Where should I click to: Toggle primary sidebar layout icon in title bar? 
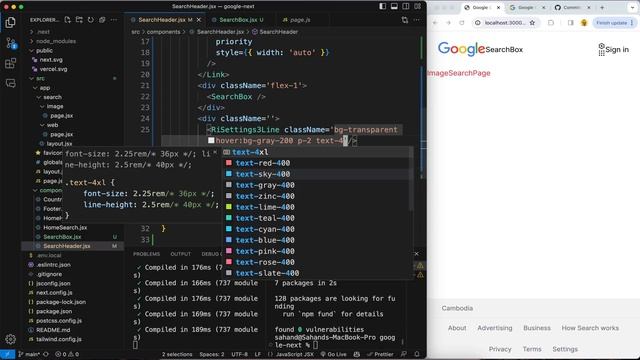[382, 6]
